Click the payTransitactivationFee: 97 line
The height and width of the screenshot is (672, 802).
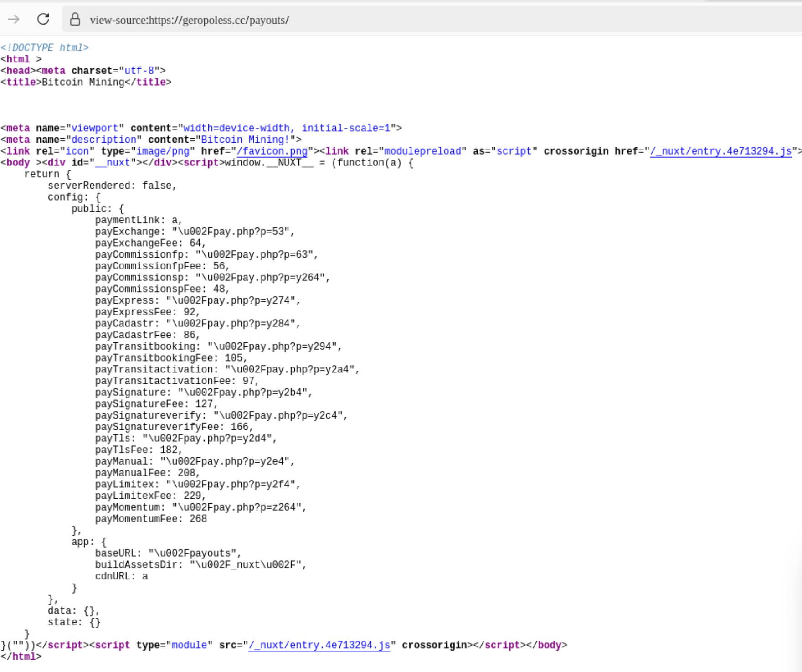point(177,381)
